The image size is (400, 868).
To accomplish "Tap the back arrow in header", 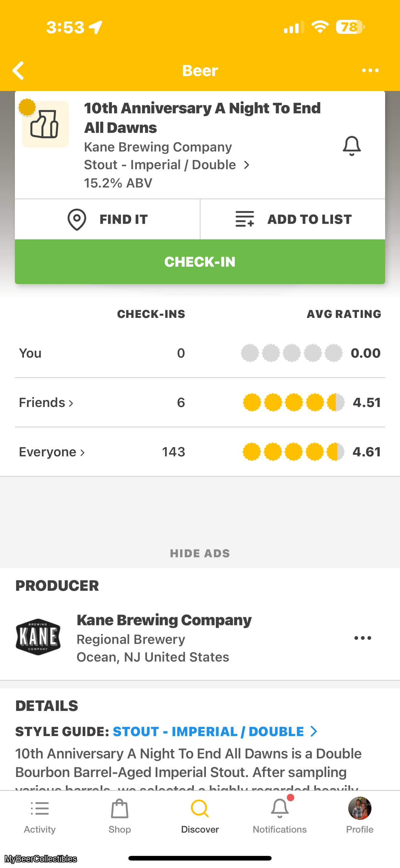I will tap(19, 70).
